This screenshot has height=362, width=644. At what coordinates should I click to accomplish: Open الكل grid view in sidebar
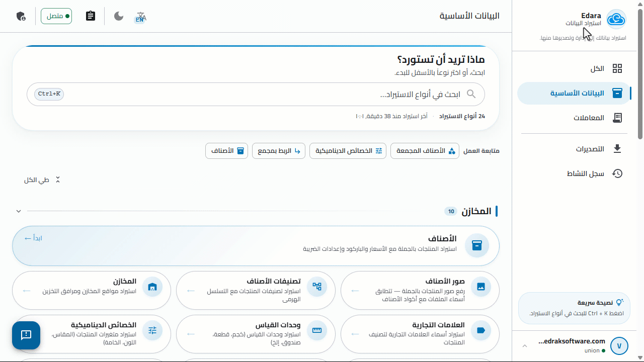tap(574, 69)
